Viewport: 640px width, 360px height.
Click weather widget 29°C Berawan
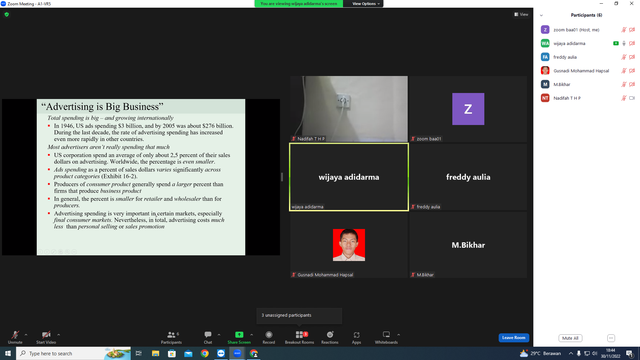tap(540, 353)
